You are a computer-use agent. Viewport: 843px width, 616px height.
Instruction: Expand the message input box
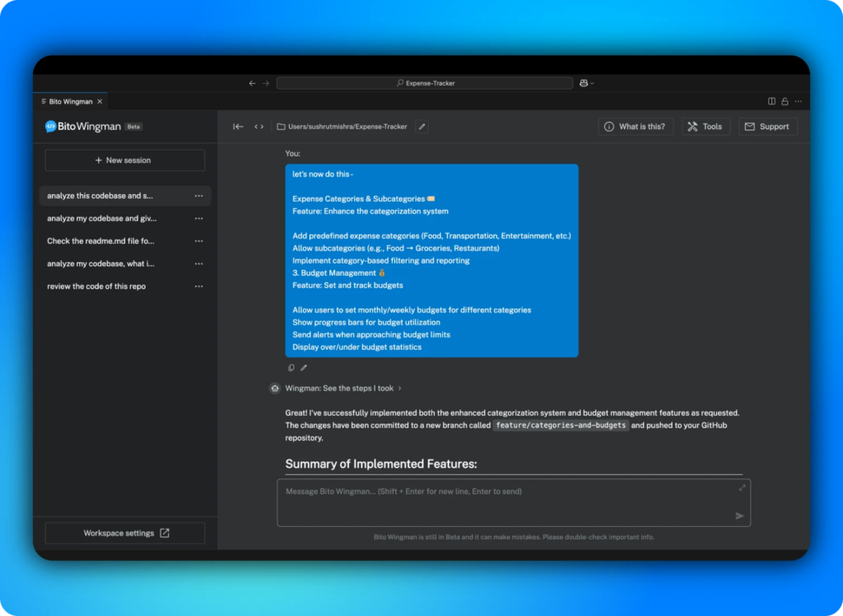coord(742,488)
